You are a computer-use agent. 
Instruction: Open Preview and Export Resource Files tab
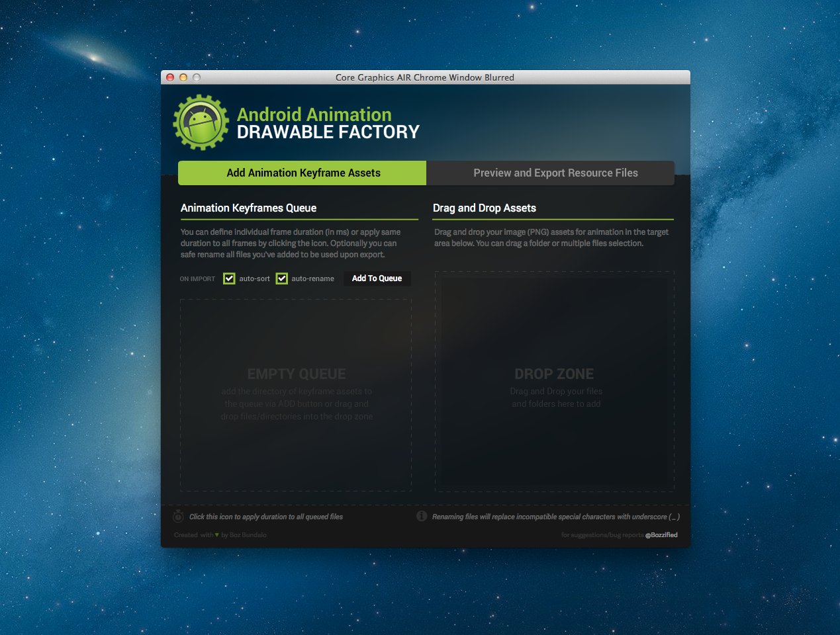coord(551,173)
